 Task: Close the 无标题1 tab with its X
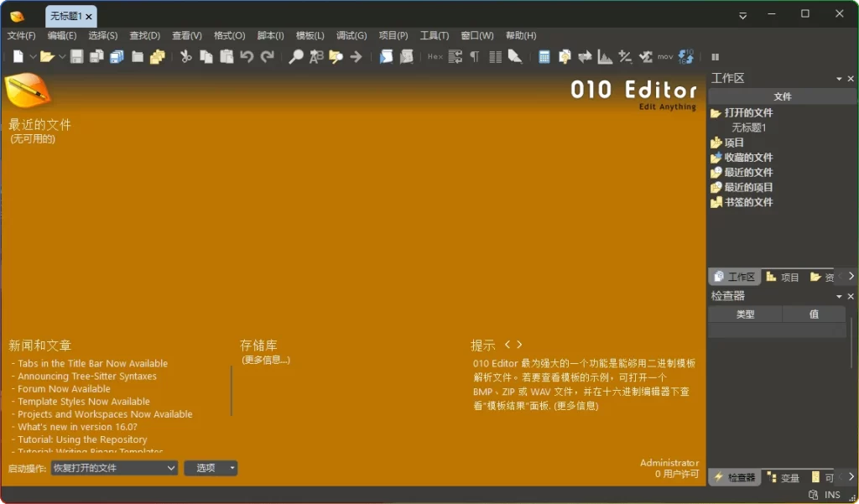coord(89,17)
